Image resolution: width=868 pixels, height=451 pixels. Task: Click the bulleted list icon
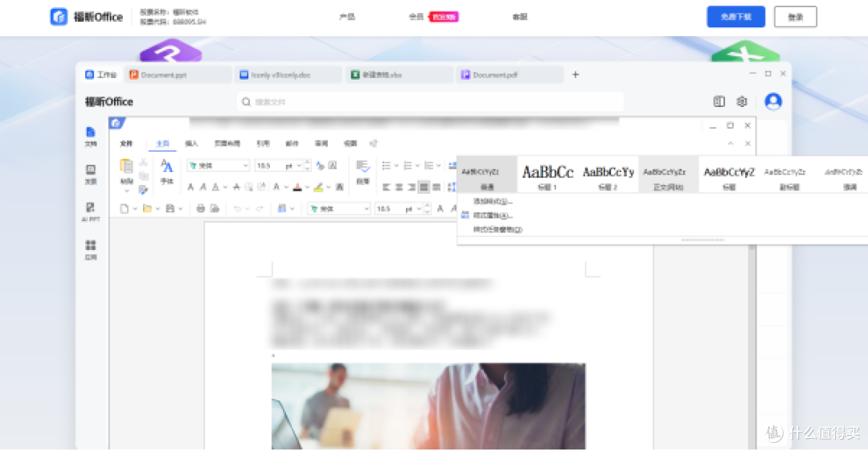(387, 166)
